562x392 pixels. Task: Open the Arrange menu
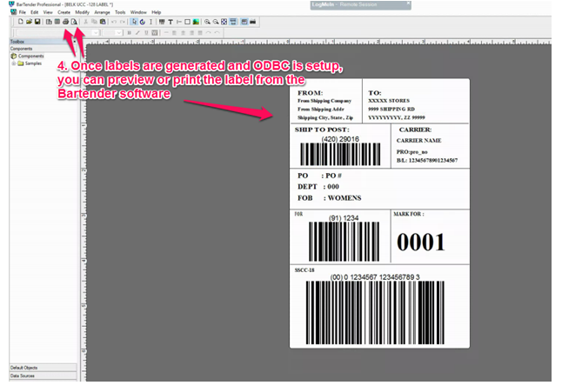click(x=102, y=12)
